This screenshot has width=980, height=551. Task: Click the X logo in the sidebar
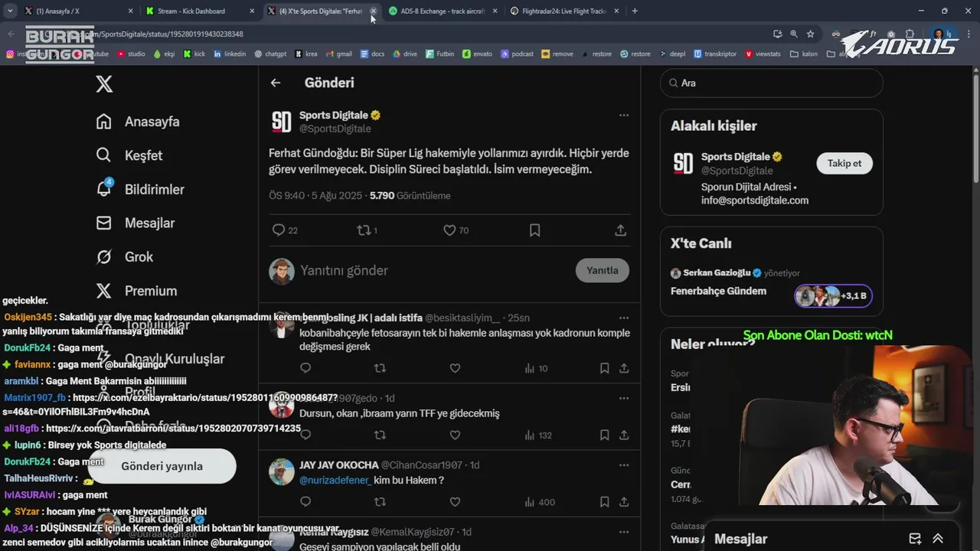pos(104,84)
